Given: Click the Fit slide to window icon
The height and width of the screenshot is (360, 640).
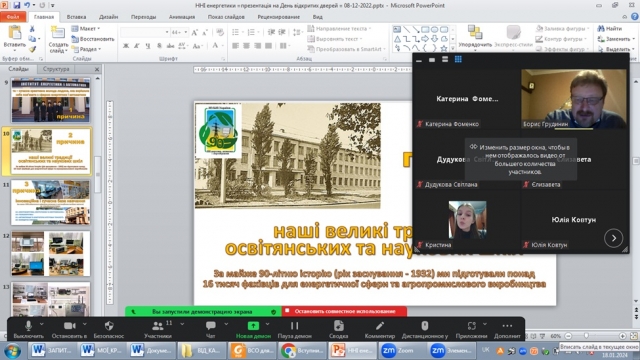Looking at the screenshot, I should pyautogui.click(x=633, y=336).
